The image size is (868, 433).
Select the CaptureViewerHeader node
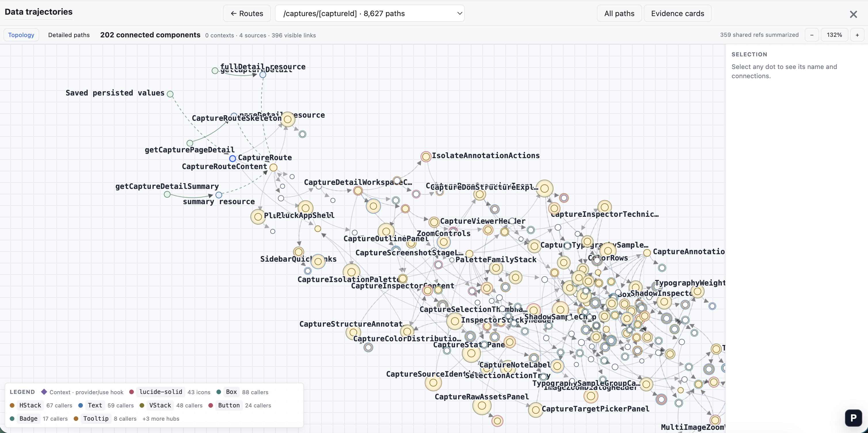[x=434, y=222]
